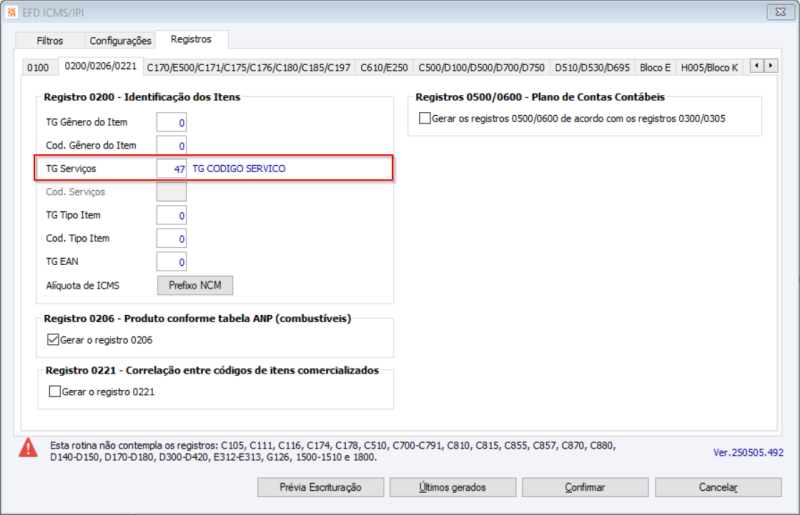Click the Prévia Escrituração button
Screen dimensions: 800x515
tap(320, 487)
